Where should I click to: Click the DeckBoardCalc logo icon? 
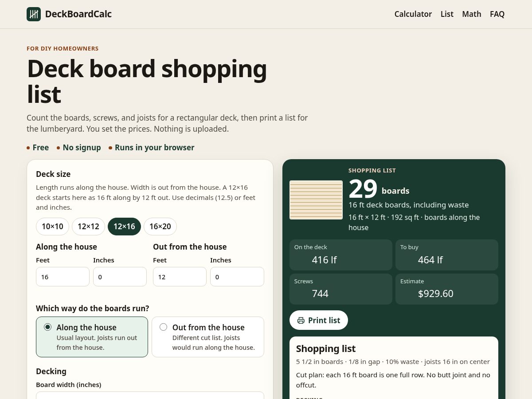[x=34, y=14]
